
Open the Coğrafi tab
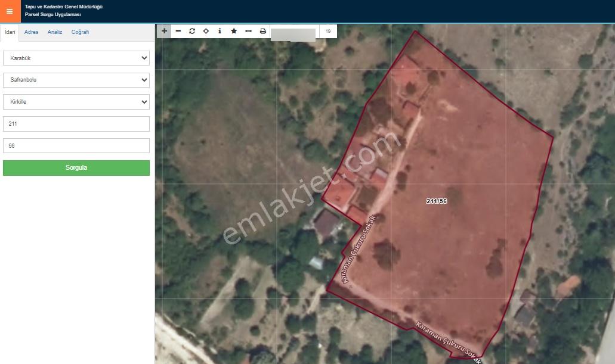pos(80,32)
